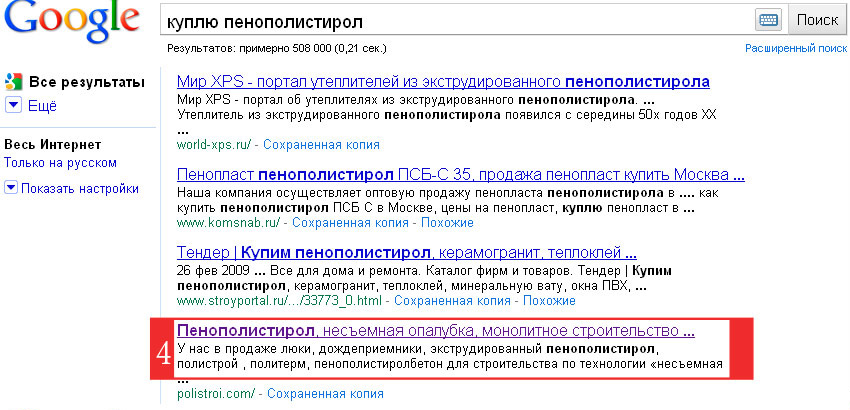
Task: Open Мир XPS портал утеплителей result
Action: coord(443,82)
